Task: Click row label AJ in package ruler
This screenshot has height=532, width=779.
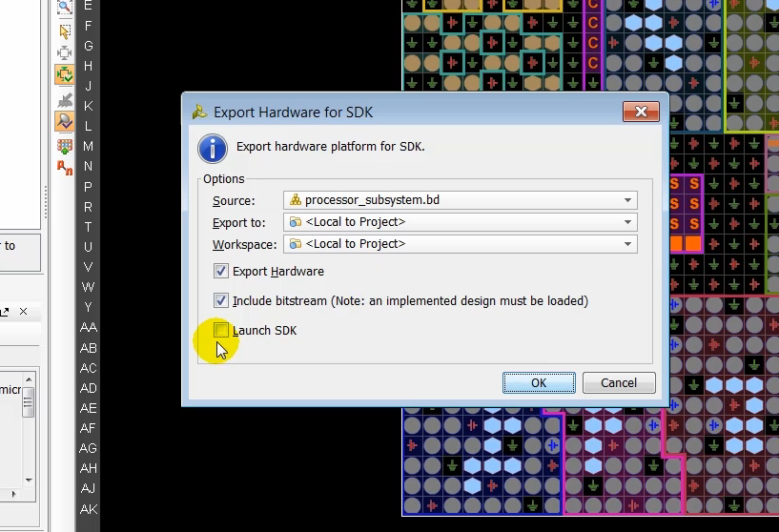Action: 89,489
